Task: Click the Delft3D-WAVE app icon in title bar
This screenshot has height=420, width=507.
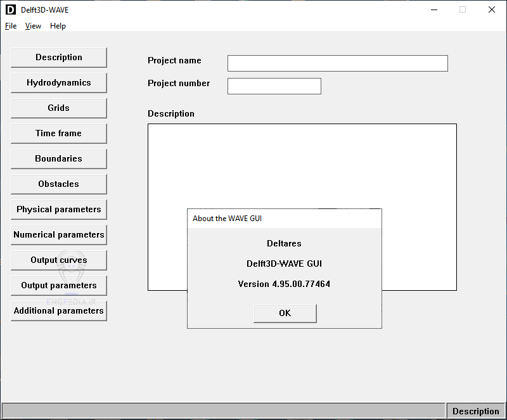Action: click(x=10, y=10)
